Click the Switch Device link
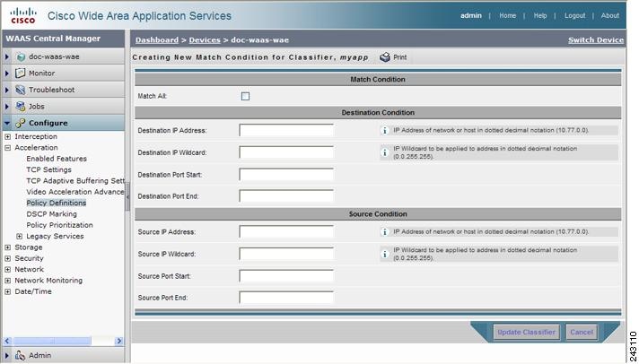This screenshot has height=364, width=639. coord(596,40)
